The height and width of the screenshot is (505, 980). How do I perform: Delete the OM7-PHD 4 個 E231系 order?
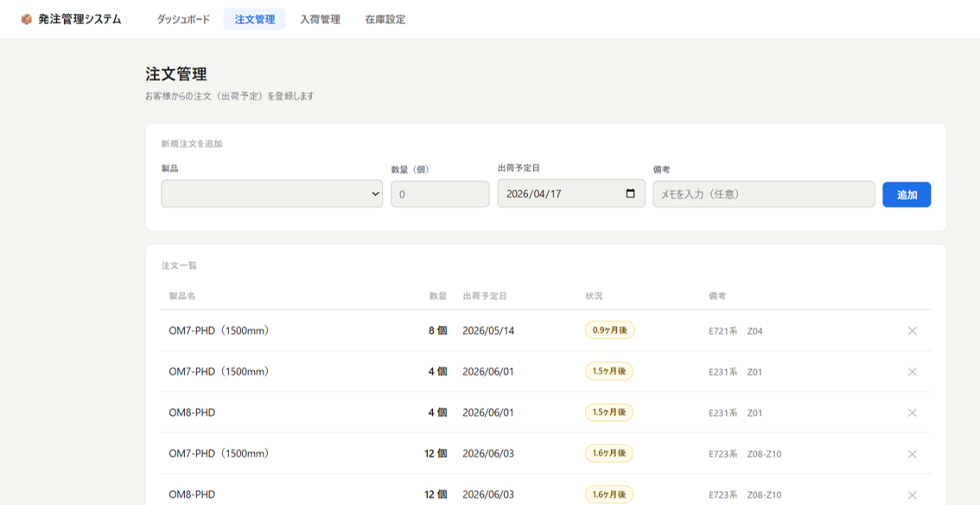coord(912,372)
